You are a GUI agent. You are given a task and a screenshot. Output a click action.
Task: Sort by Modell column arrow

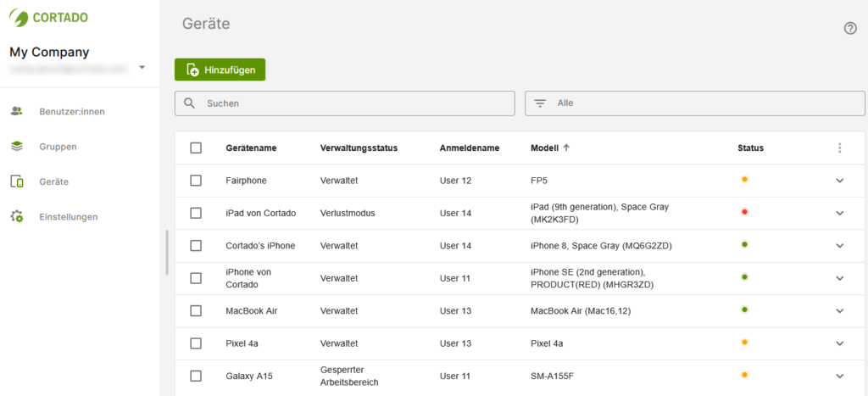566,148
